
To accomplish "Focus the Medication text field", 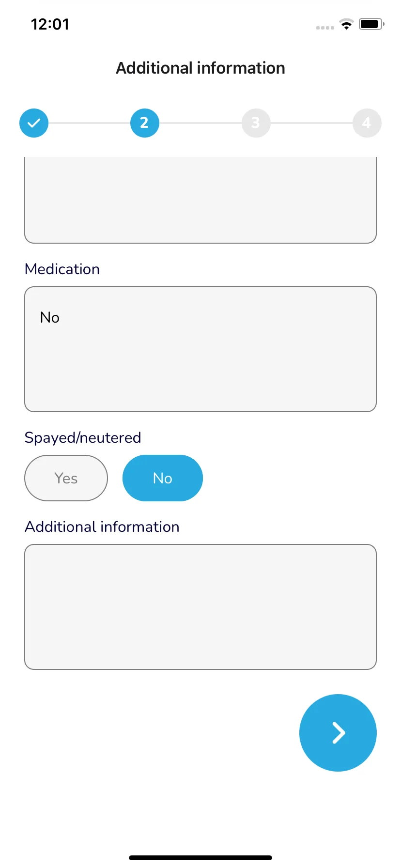I will pyautogui.click(x=200, y=349).
